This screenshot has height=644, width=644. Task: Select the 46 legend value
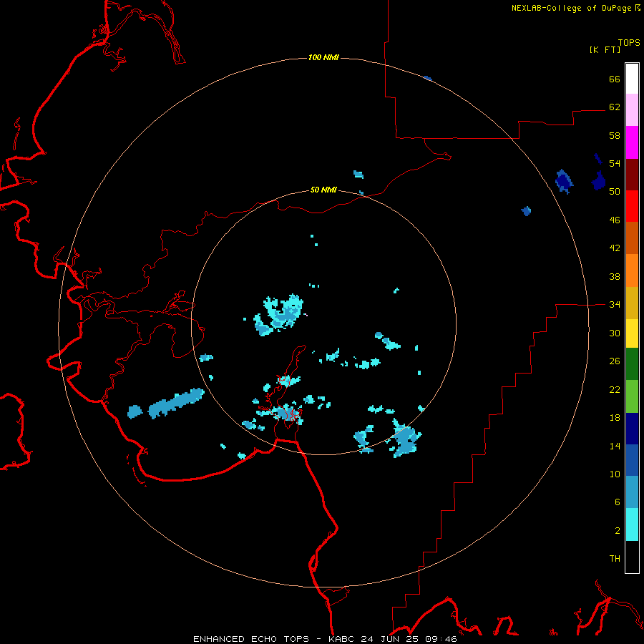615,220
